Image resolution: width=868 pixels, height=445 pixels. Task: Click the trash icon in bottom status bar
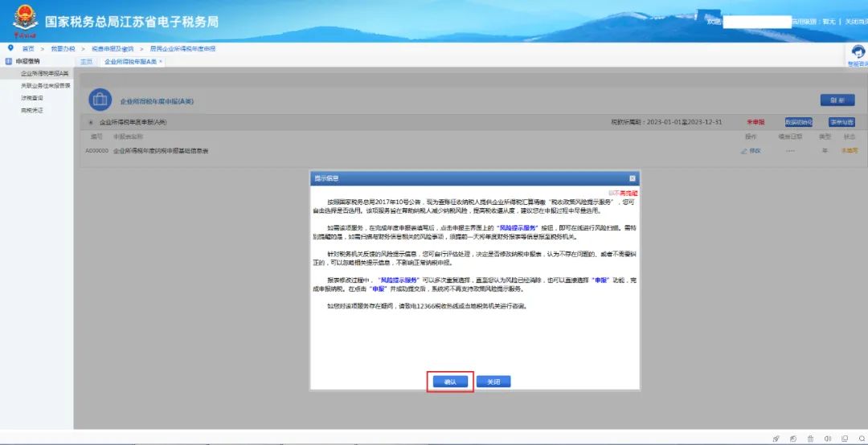click(x=810, y=439)
